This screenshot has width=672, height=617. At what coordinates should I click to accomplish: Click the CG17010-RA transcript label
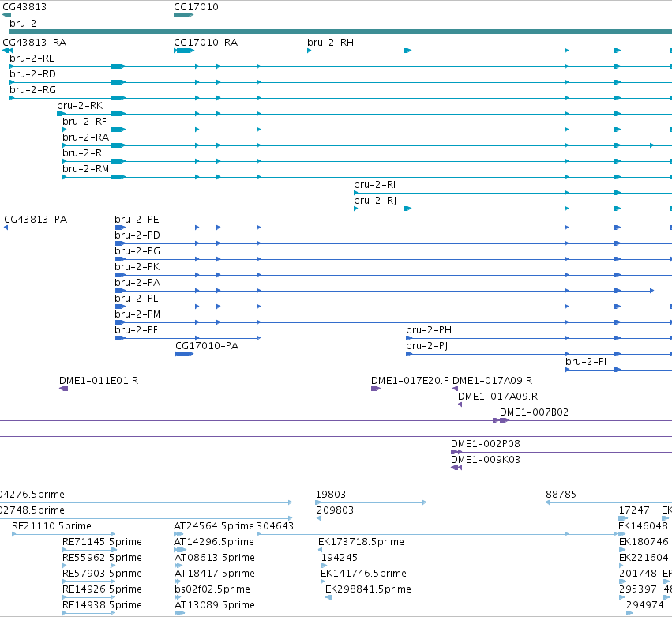point(206,43)
